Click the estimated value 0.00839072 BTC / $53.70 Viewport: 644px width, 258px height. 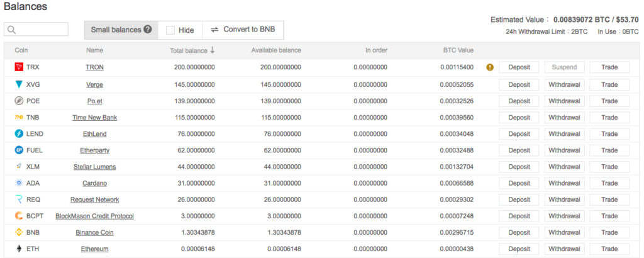point(596,20)
